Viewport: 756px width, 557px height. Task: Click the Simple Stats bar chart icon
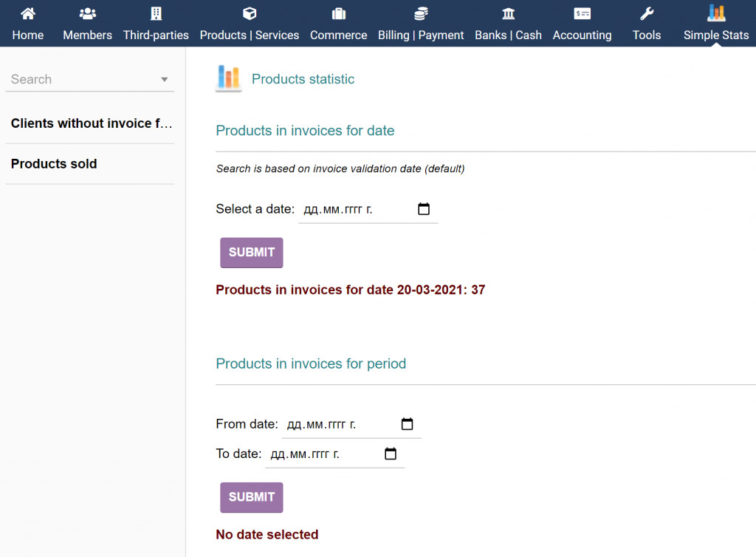click(x=716, y=13)
